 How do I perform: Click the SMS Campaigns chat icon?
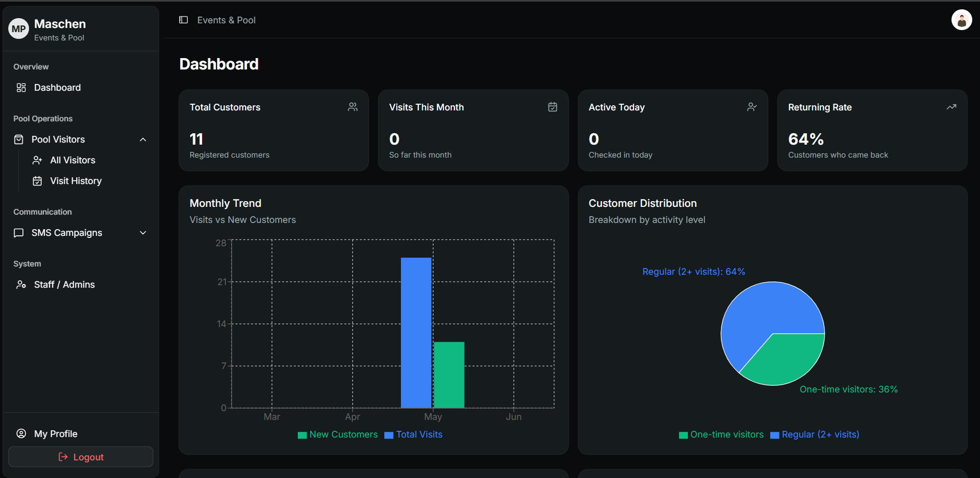19,233
